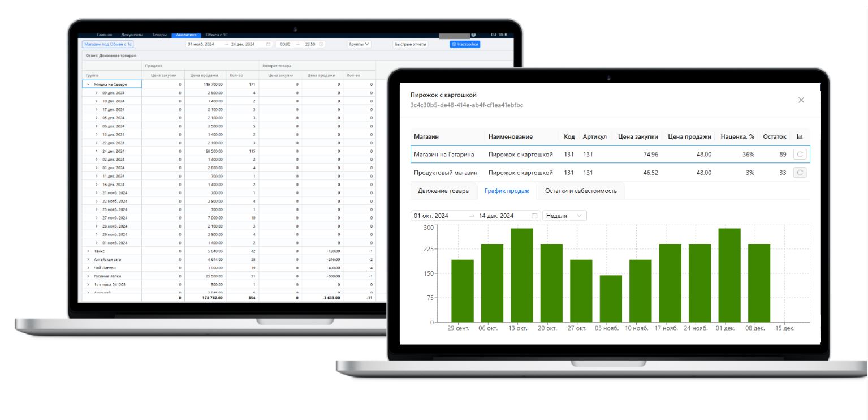Open the Остатки и себестоимость tab
This screenshot has height=420, width=868.
tap(581, 191)
